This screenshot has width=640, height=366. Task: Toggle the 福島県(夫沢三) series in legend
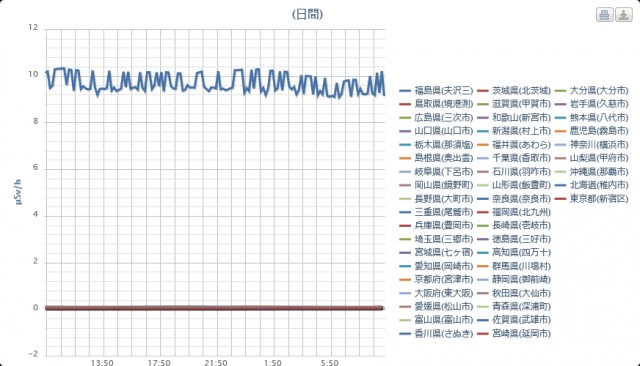436,90
